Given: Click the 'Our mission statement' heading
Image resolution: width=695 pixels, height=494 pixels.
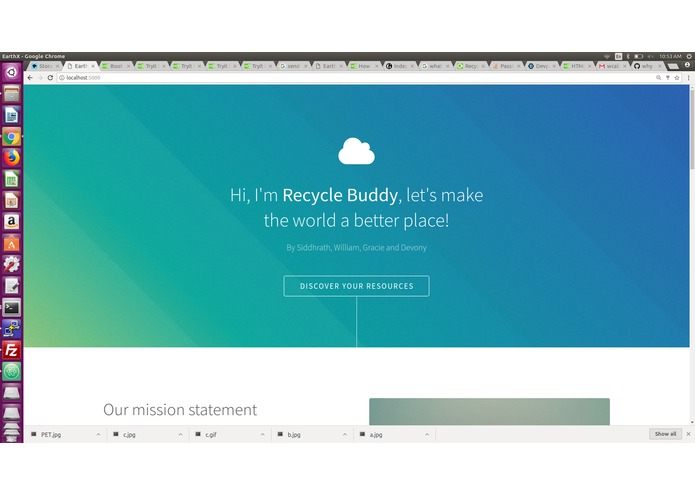Looking at the screenshot, I should click(180, 410).
